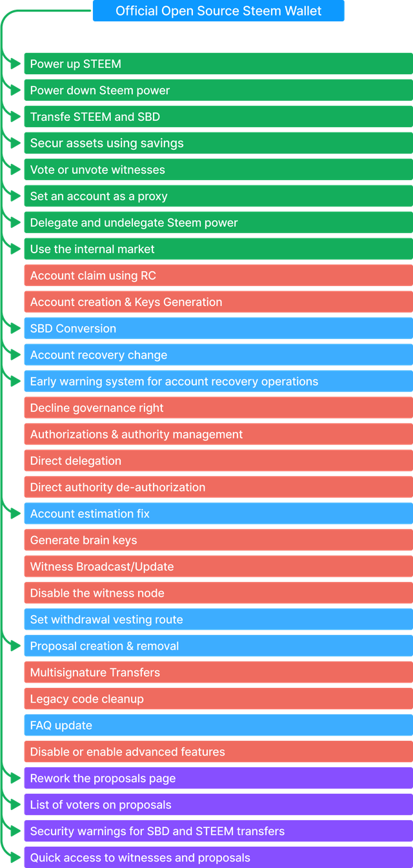The width and height of the screenshot is (413, 868).
Task: Choose Delegate and undelegate Steem power
Action: pos(218,223)
